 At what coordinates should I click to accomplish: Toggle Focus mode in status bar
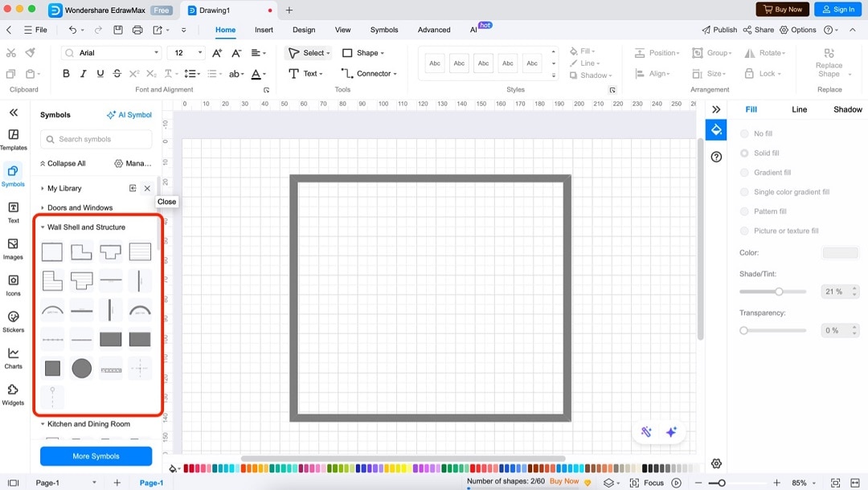(646, 483)
